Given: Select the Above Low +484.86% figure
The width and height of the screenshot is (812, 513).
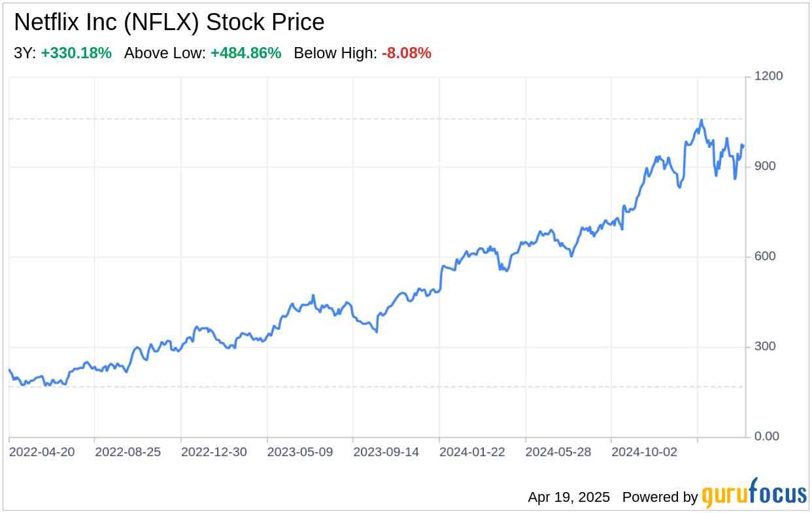Looking at the screenshot, I should (246, 54).
